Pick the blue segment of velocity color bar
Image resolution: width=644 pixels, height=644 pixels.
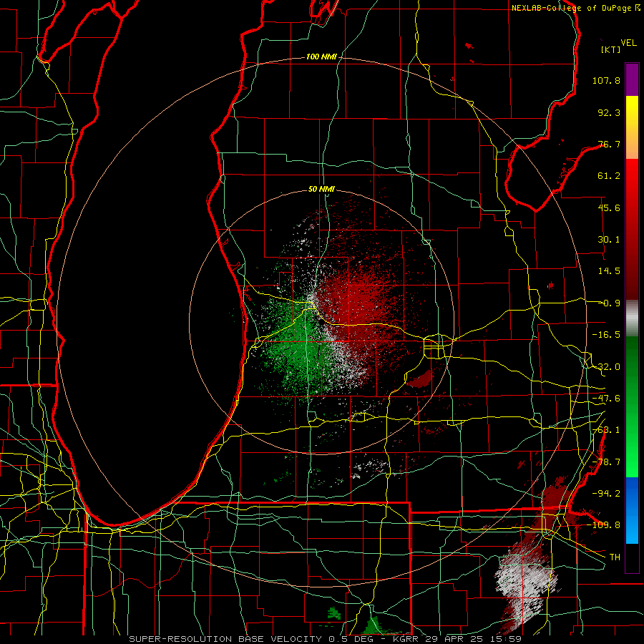632,510
